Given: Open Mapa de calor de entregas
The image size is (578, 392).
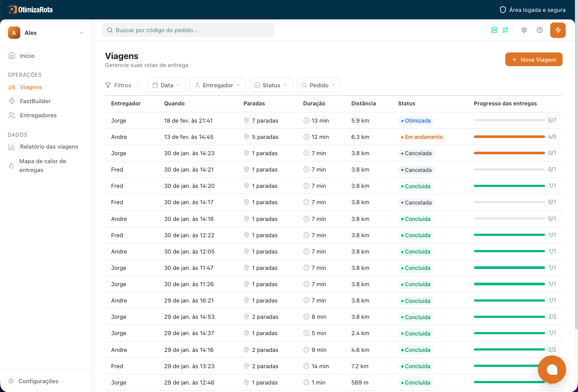Looking at the screenshot, I should click(42, 165).
